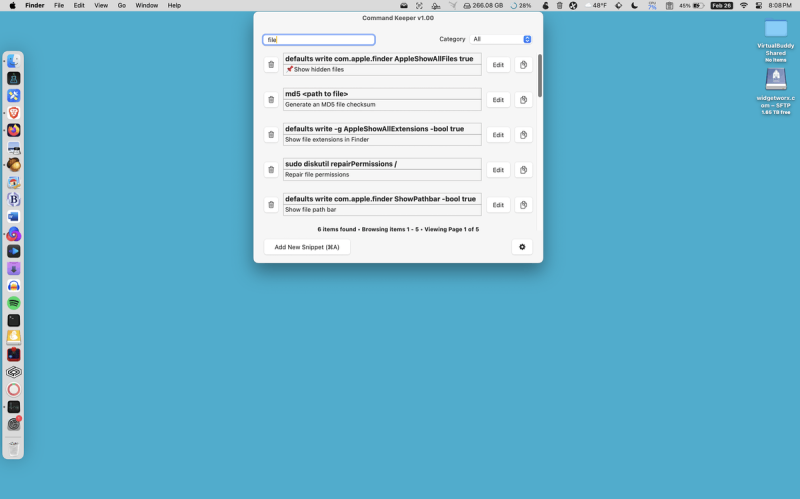Open the Go menu
The height and width of the screenshot is (499, 800).
121,5
